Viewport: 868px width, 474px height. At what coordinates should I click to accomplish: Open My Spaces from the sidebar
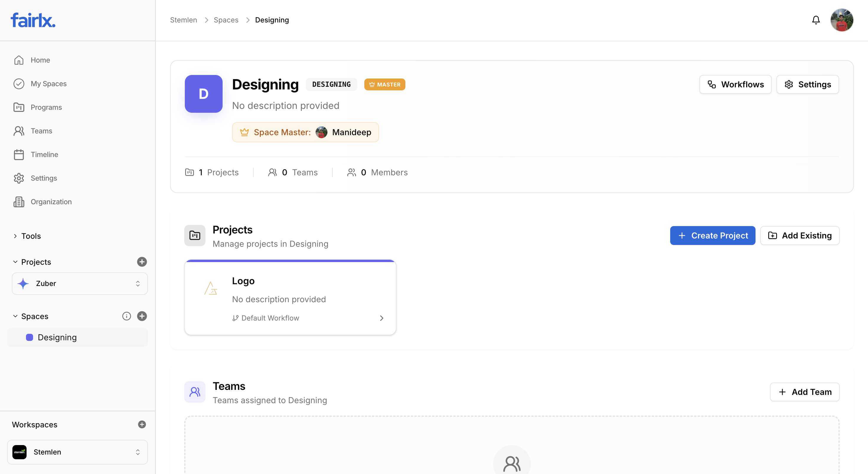coord(48,84)
